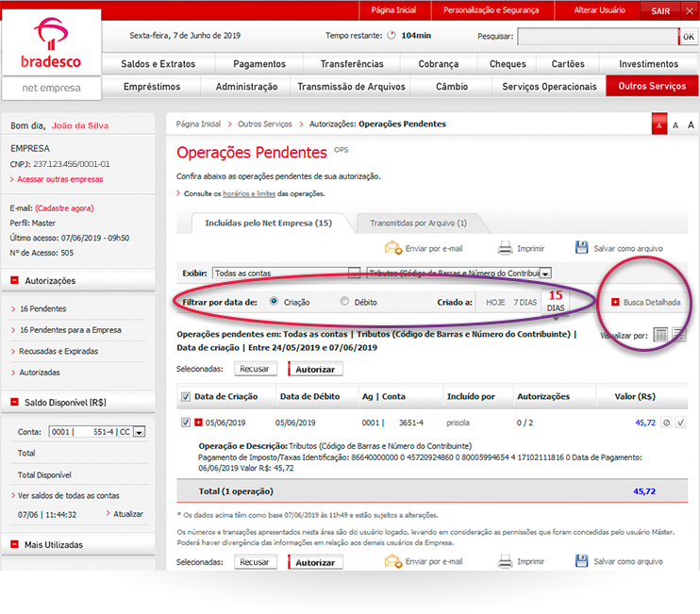Image resolution: width=700 pixels, height=614 pixels.
Task: Switch to Transmitidas por Arquivo tab
Action: (418, 224)
